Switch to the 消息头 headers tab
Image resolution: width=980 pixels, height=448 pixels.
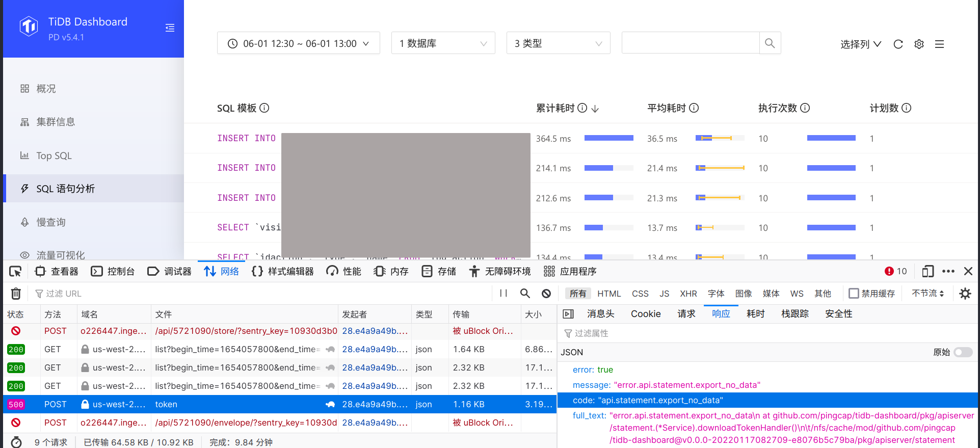point(601,314)
